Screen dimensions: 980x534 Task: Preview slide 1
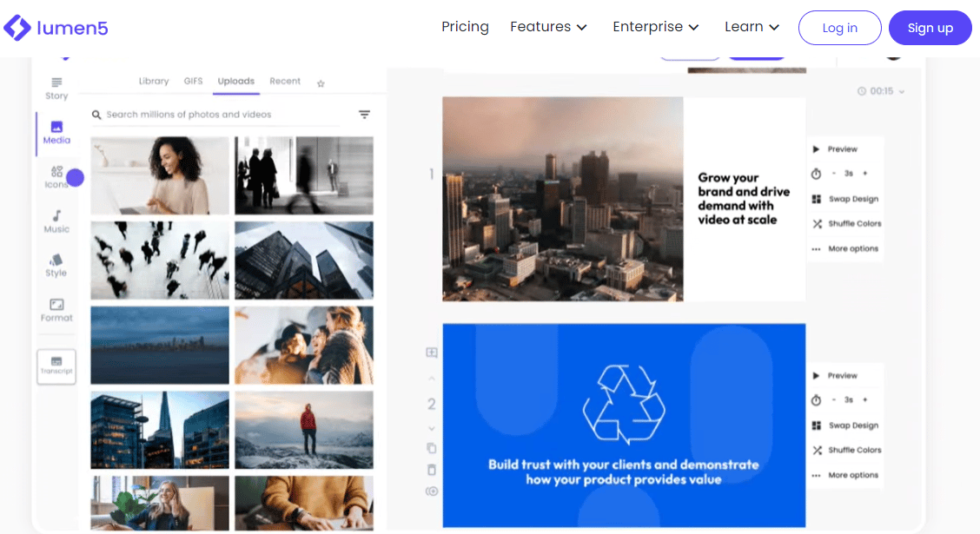pyautogui.click(x=835, y=149)
